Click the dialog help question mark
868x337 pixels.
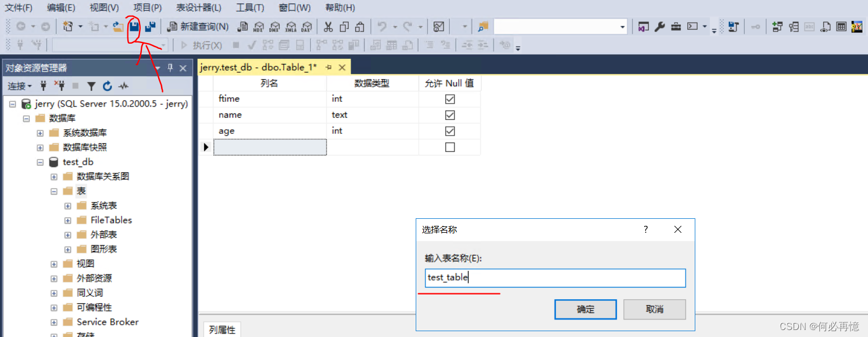(x=645, y=230)
